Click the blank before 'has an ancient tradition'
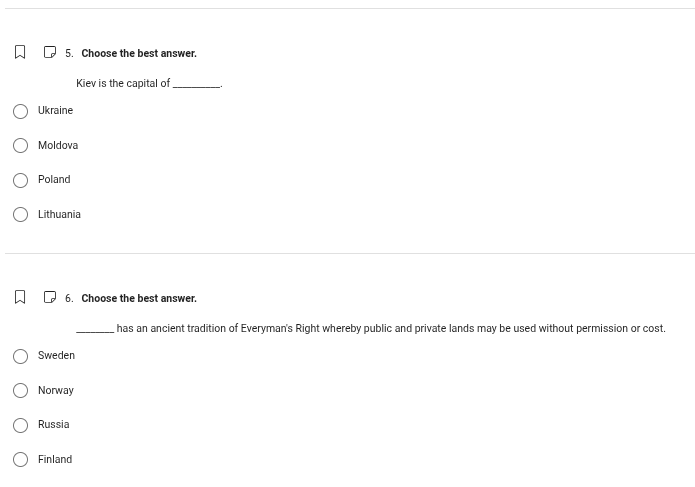This screenshot has width=695, height=487. click(95, 329)
